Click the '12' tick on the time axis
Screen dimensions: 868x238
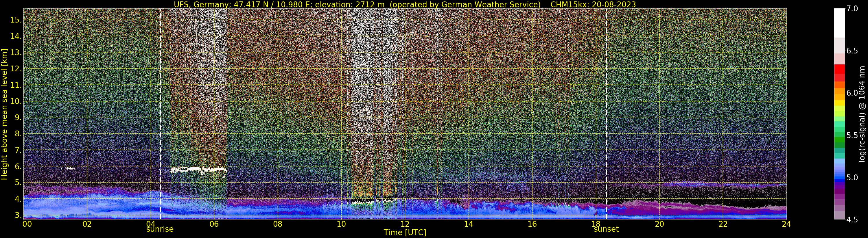pos(405,224)
